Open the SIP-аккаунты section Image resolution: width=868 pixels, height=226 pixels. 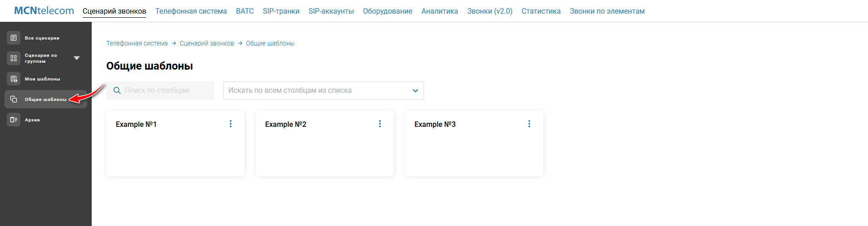click(331, 11)
